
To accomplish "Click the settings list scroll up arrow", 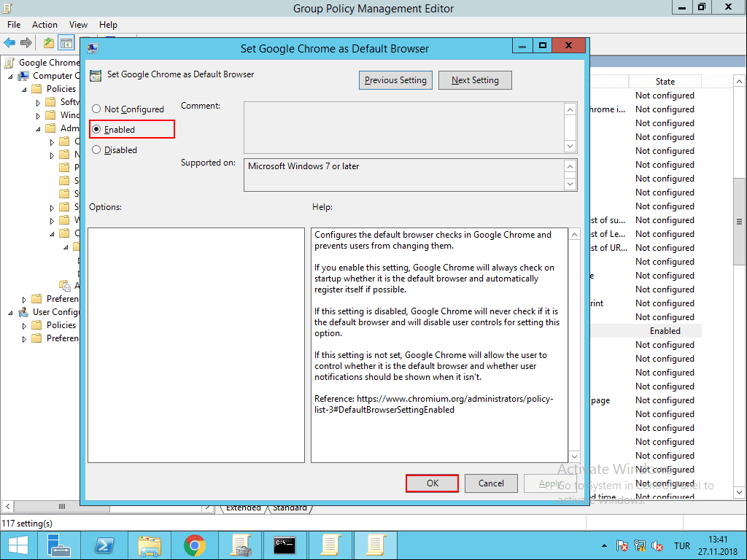I will pyautogui.click(x=740, y=82).
